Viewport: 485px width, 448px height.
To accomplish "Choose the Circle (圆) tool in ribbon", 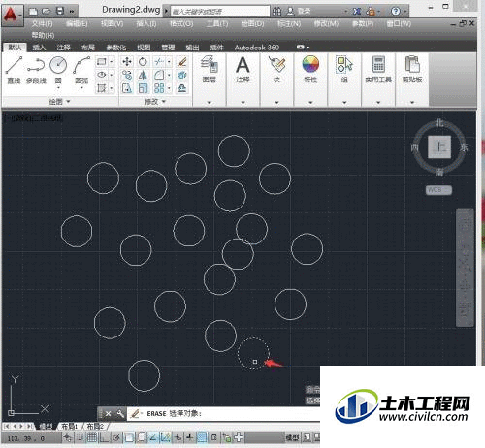I will pyautogui.click(x=58, y=70).
